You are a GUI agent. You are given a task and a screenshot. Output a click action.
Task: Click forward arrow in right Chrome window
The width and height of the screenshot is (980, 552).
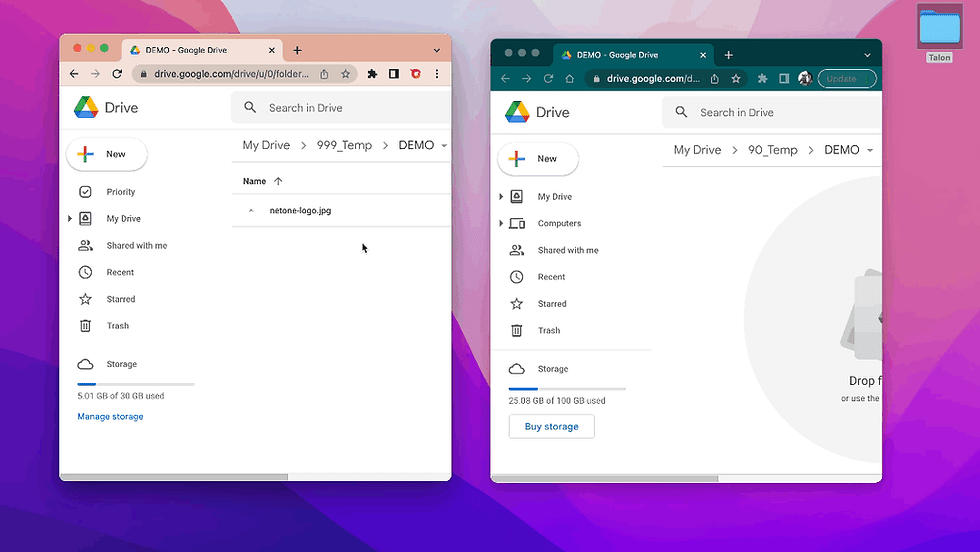click(x=526, y=79)
